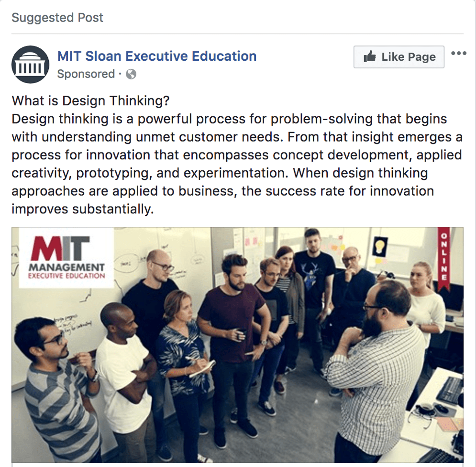This screenshot has width=476, height=467.
Task: Click the 'improves substantially' closing line of the post
Action: 83,209
